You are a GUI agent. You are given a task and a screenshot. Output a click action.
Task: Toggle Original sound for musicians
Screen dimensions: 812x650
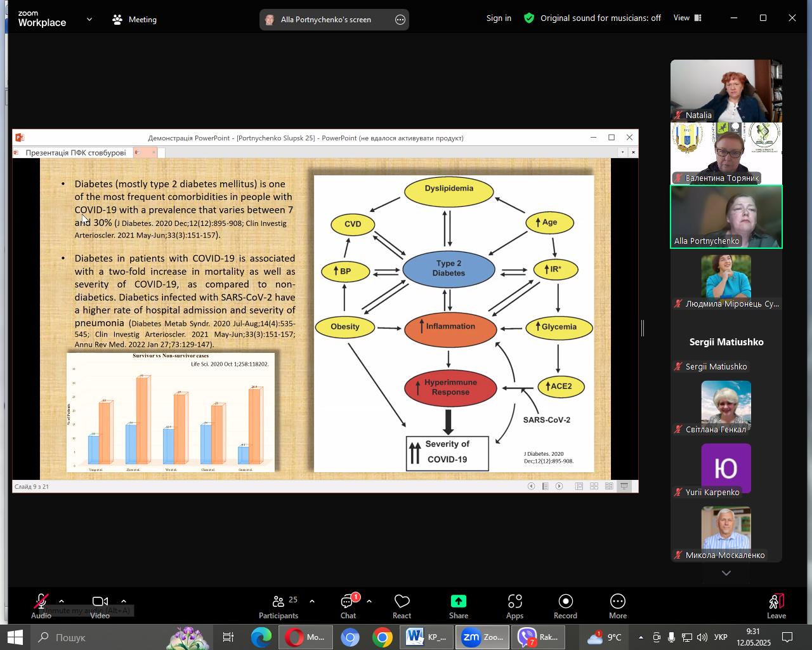point(601,18)
